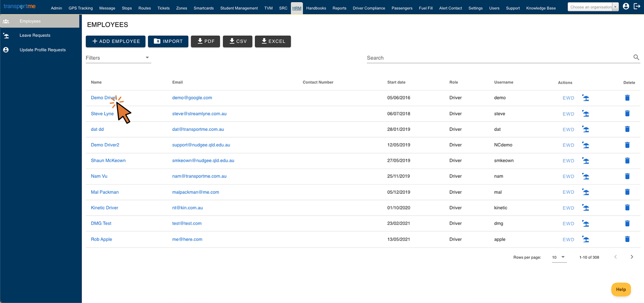The image size is (644, 303).
Task: Open leave icon for Mal Packman row
Action: pos(586,192)
